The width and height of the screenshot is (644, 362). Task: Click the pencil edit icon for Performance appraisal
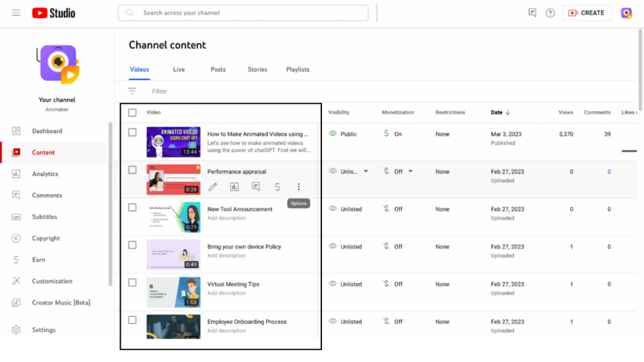coord(213,187)
